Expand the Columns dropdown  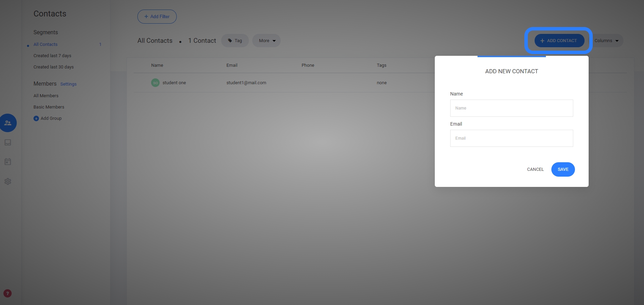[x=606, y=41]
